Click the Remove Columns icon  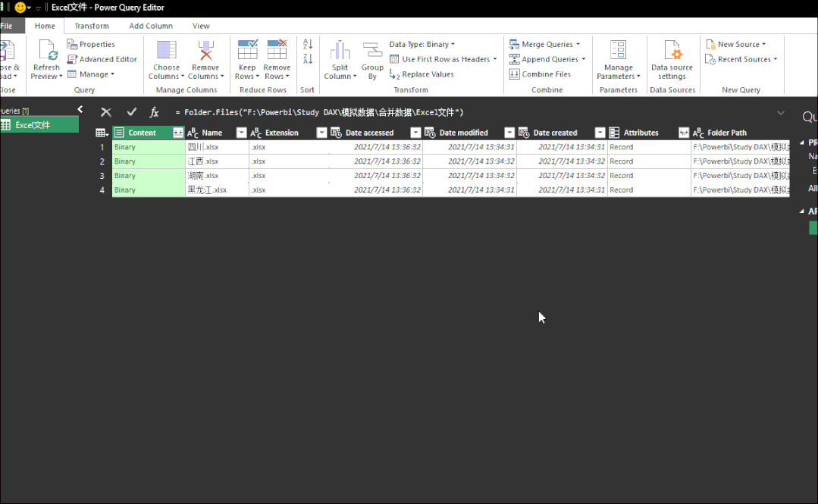pyautogui.click(x=205, y=51)
